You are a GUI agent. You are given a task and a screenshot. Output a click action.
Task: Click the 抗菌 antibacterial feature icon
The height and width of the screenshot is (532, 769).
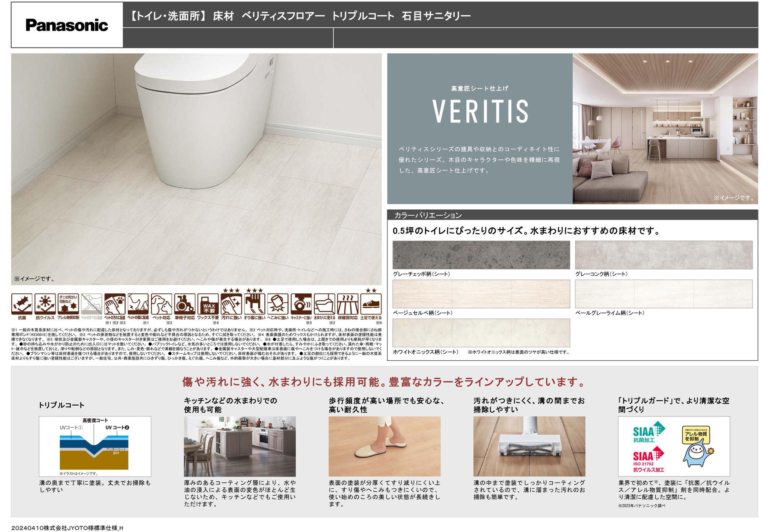click(x=22, y=304)
